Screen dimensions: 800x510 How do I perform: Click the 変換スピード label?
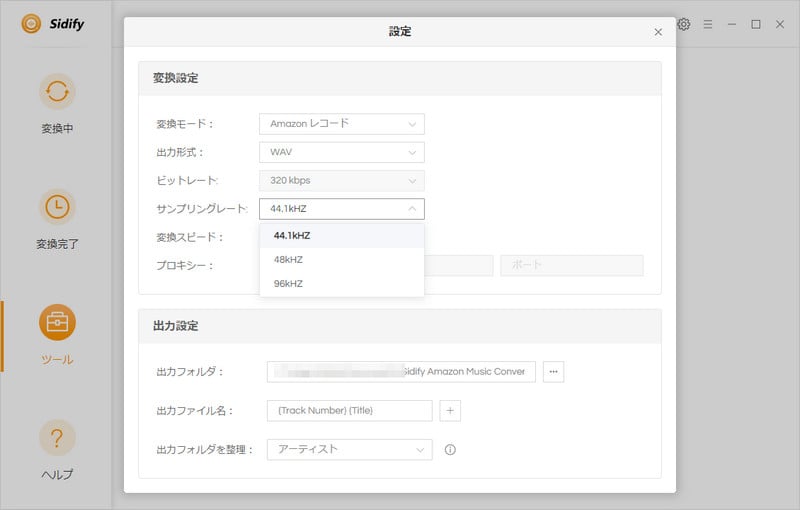click(x=189, y=237)
